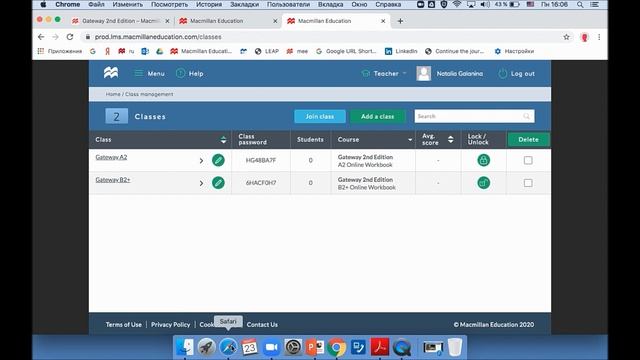Open the Help question-mark item
This screenshot has height=360, width=640.
(190, 73)
